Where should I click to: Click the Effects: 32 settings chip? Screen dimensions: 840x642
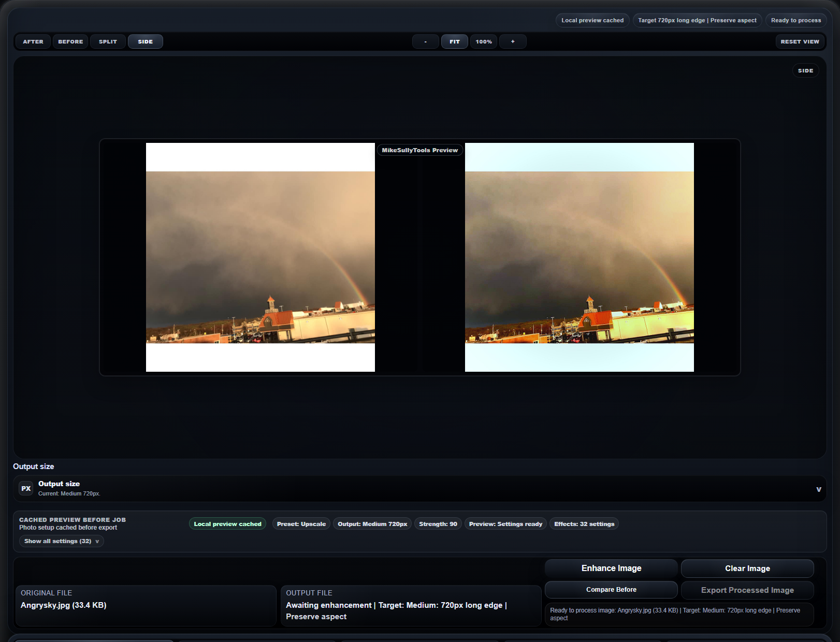(584, 524)
